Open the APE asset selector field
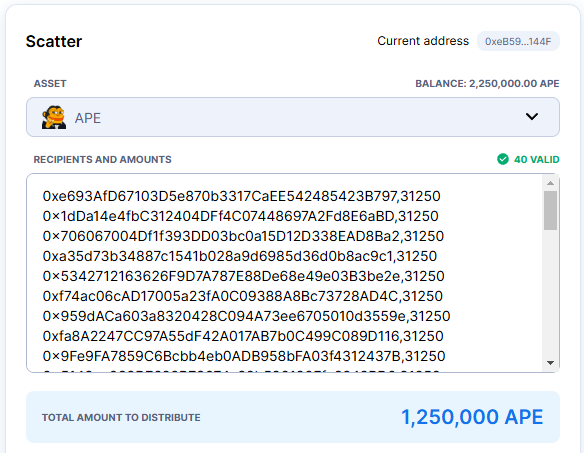The width and height of the screenshot is (584, 453). 293,117
